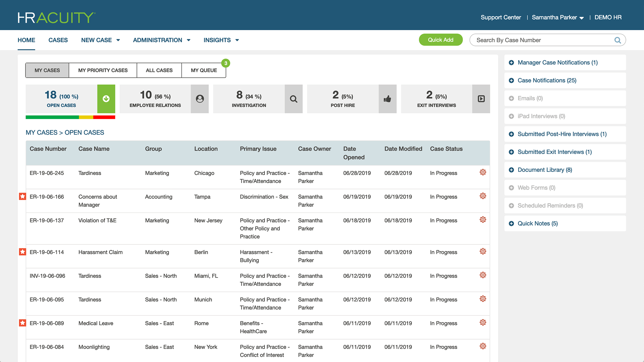This screenshot has width=644, height=362.
Task: Click gear icon for Harassment Claim case
Action: 483,251
